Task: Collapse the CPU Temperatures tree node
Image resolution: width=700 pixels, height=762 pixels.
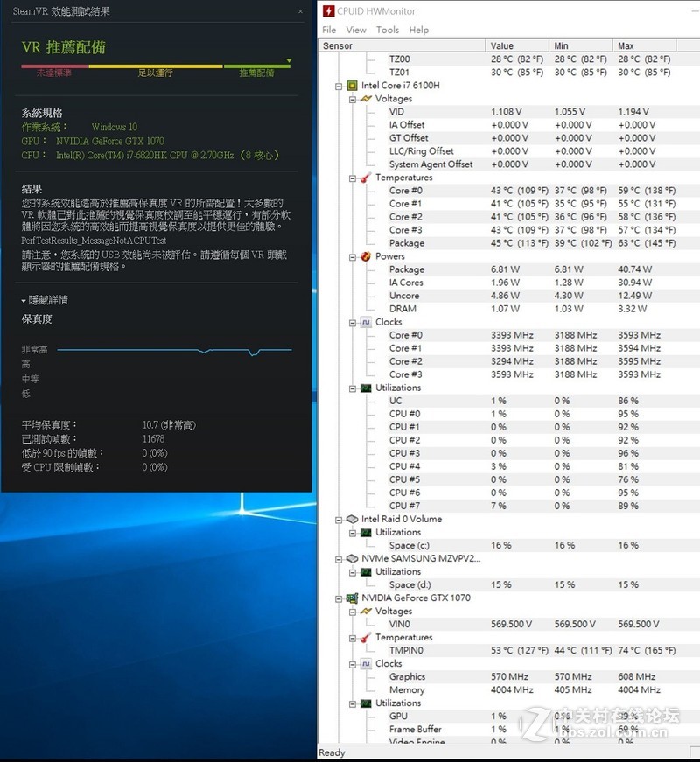Action: (x=353, y=178)
